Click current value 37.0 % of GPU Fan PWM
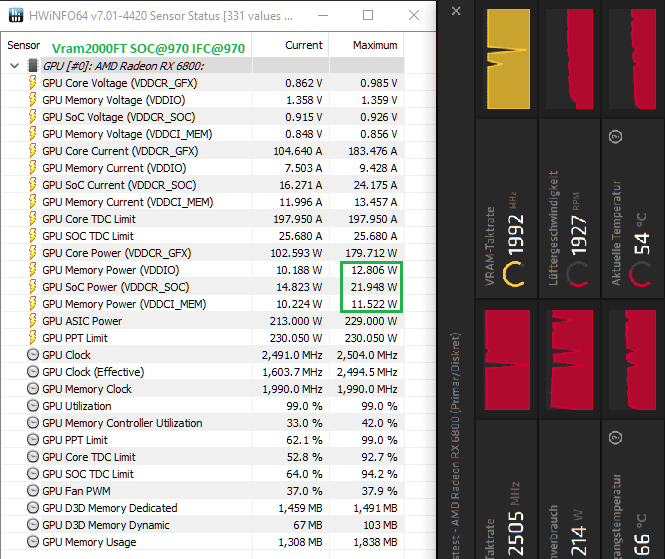Screen dimensions: 665x559 tap(304, 491)
